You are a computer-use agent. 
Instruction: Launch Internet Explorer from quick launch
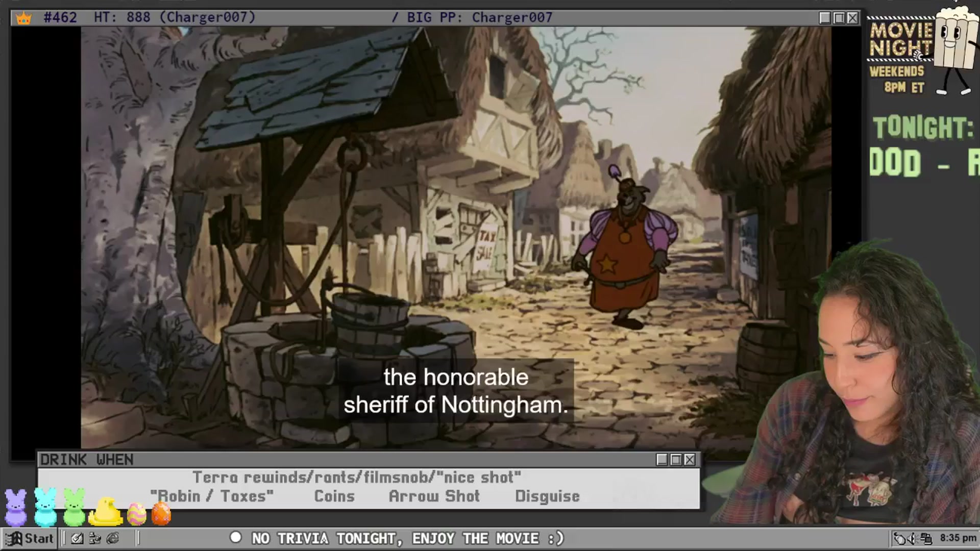pyautogui.click(x=113, y=538)
